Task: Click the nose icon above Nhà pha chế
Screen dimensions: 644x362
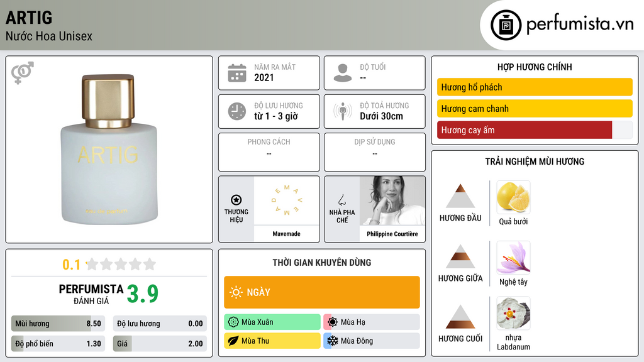Action: 341,200
